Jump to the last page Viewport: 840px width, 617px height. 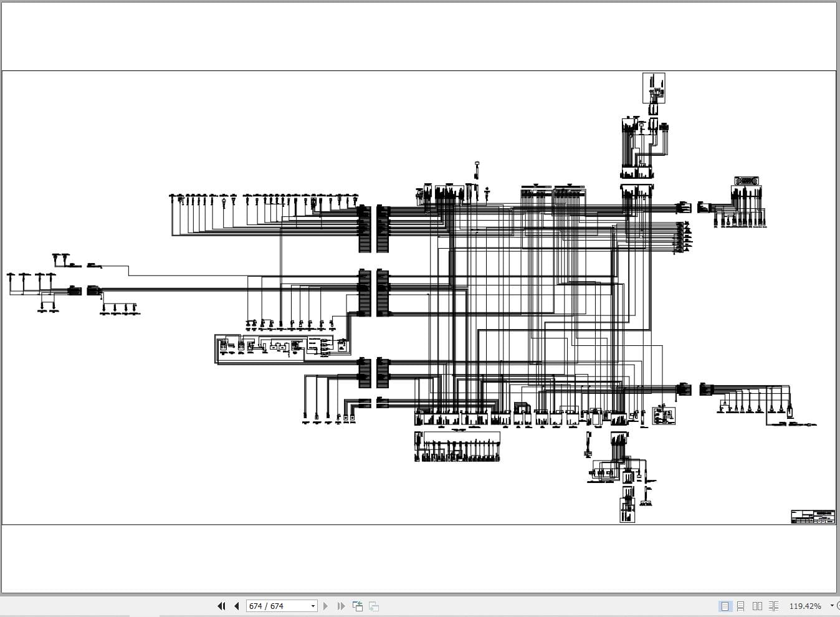pos(340,606)
